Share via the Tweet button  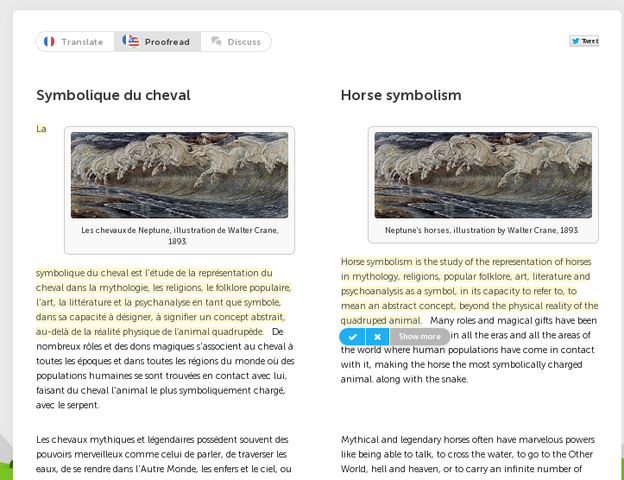pyautogui.click(x=584, y=41)
